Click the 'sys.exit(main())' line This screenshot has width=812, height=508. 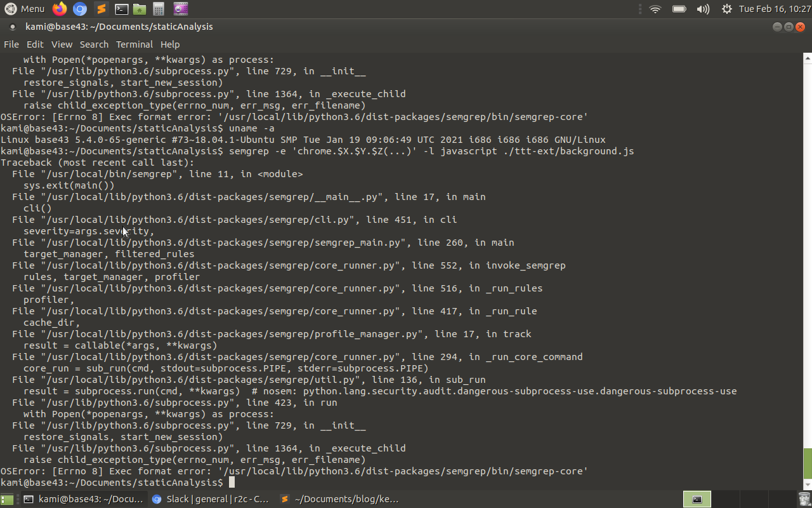[69, 185]
